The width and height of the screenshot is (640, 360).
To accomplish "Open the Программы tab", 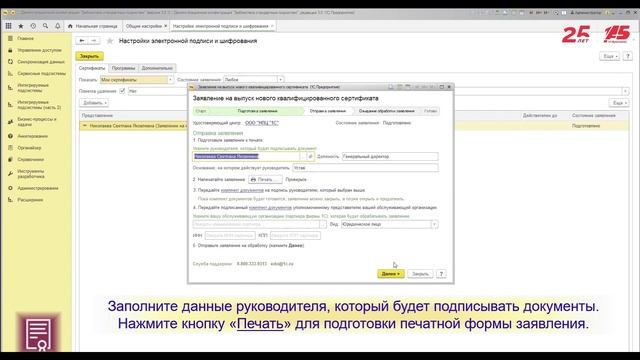I will pyautogui.click(x=123, y=68).
